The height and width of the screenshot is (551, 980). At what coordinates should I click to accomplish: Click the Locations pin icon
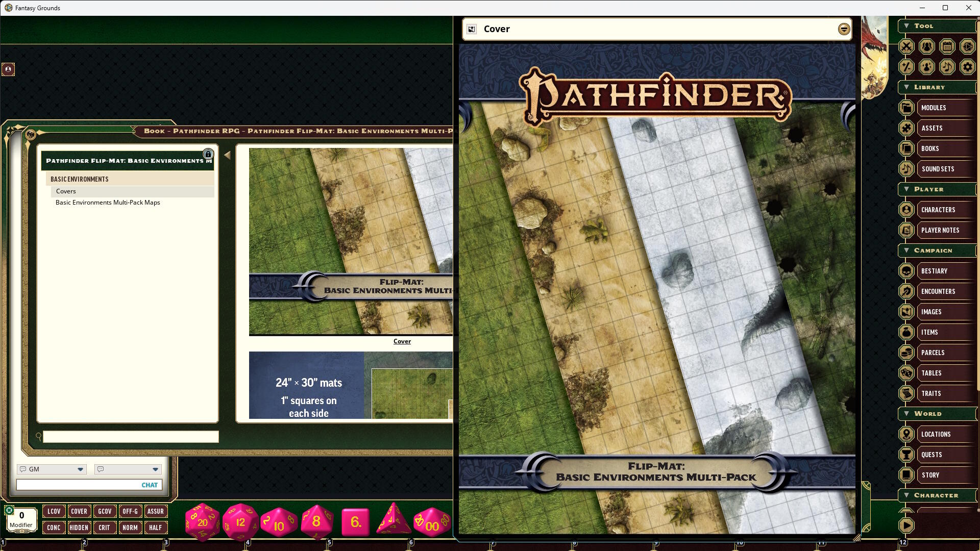click(x=906, y=434)
